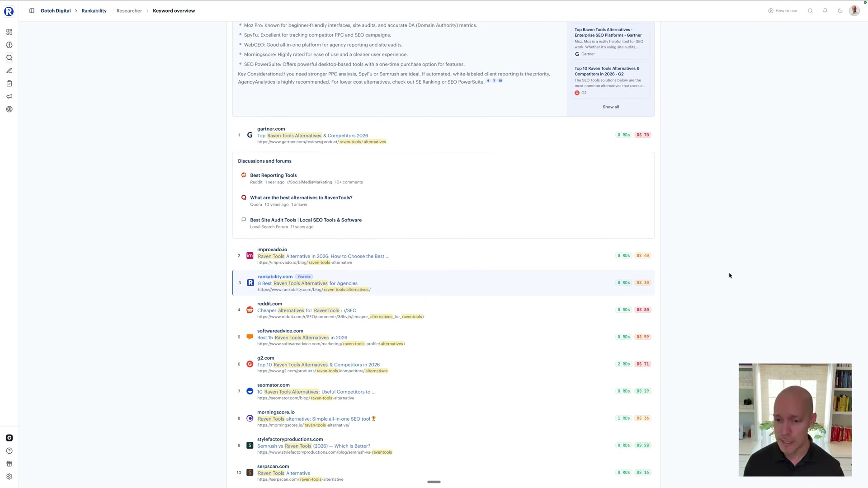Screen dimensions: 868x488
Task: Open the pencil writer icon in sidebar
Action: pyautogui.click(x=9, y=70)
